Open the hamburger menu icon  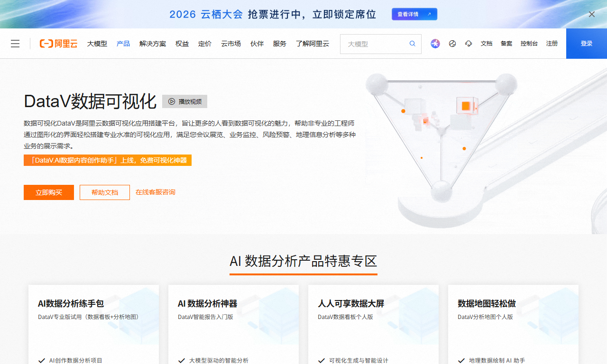click(x=15, y=44)
